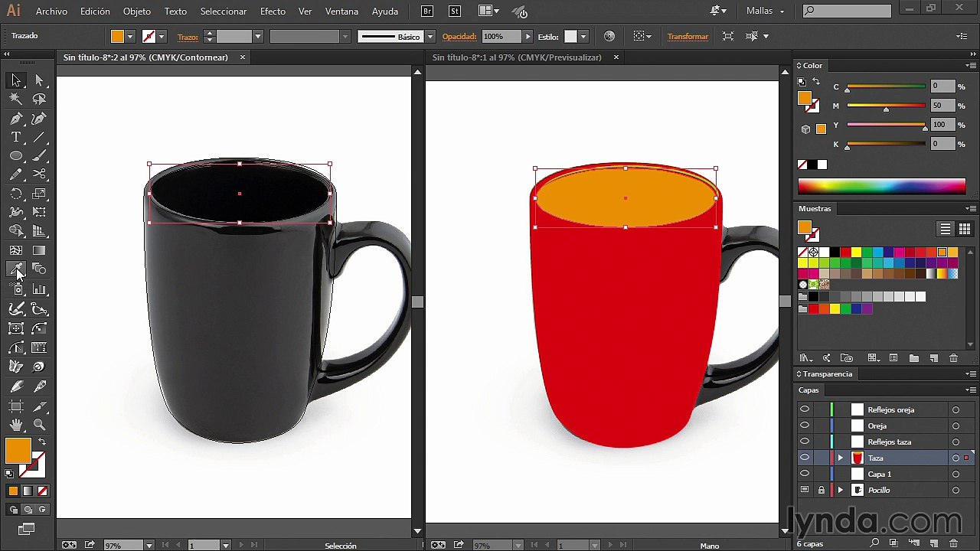
Task: Open the fill color dropdown in control bar
Action: pyautogui.click(x=130, y=37)
